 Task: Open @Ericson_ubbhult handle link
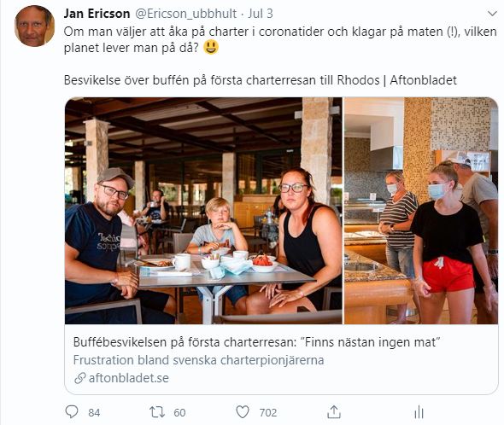185,14
